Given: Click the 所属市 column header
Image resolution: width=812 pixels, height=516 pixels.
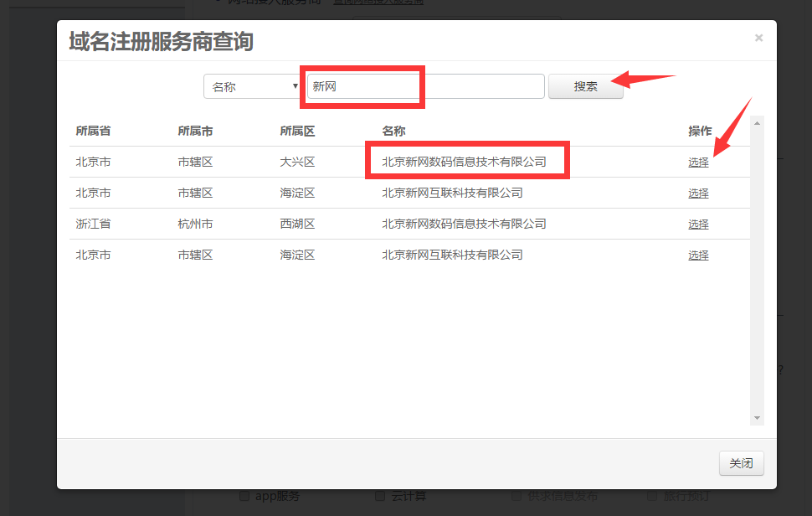Looking at the screenshot, I should 195,131.
